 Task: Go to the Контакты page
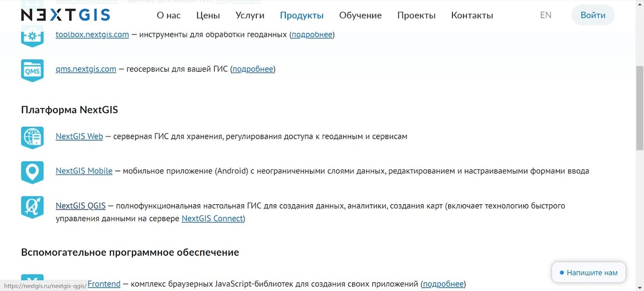tap(472, 15)
